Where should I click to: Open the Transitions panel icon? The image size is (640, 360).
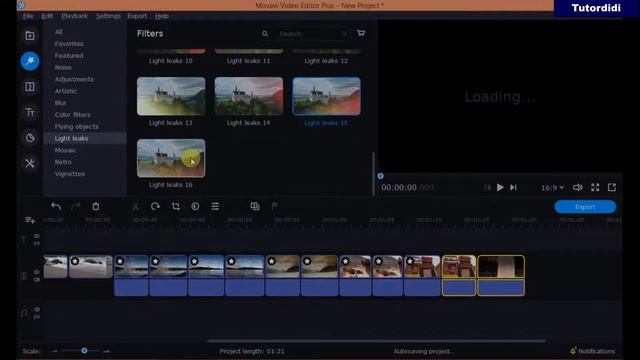tap(30, 87)
